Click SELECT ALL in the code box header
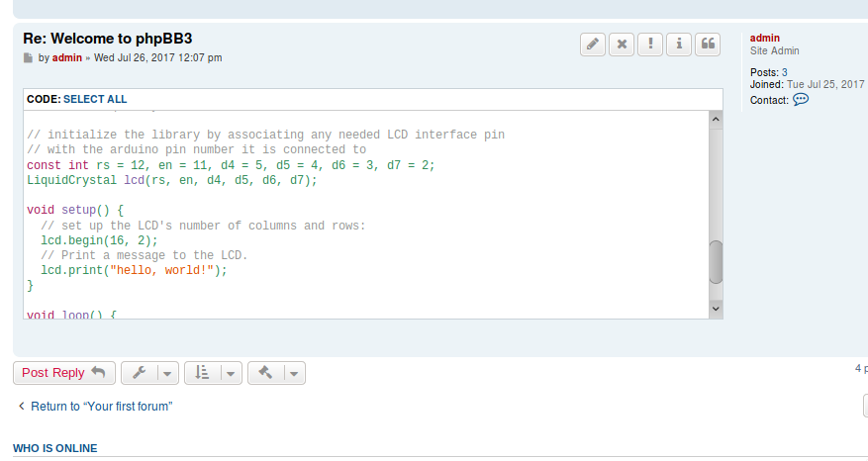This screenshot has width=868, height=461. click(95, 99)
